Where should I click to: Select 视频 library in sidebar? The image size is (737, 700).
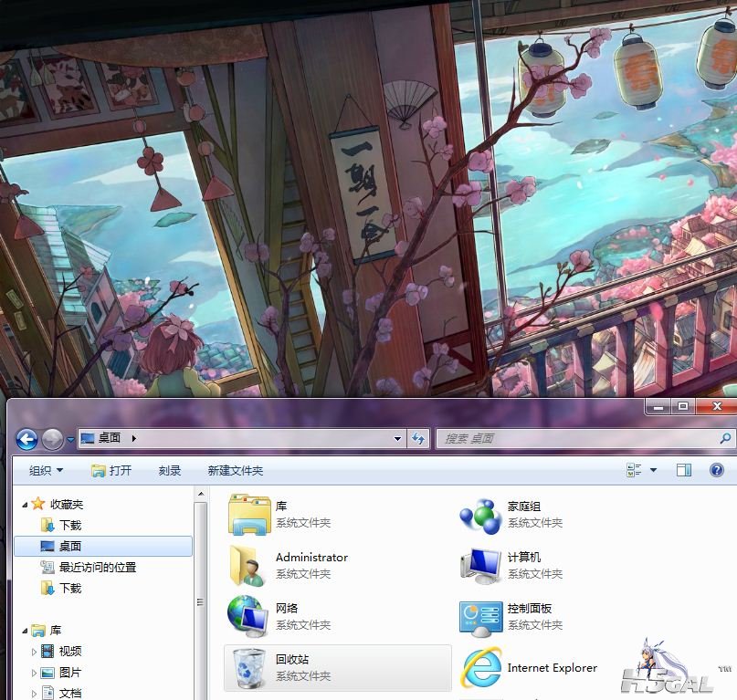pyautogui.click(x=61, y=651)
